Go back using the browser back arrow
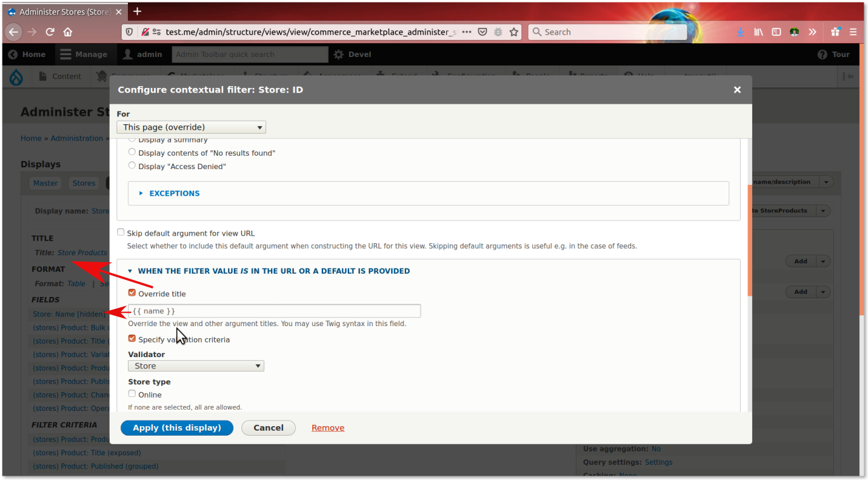 [13, 32]
